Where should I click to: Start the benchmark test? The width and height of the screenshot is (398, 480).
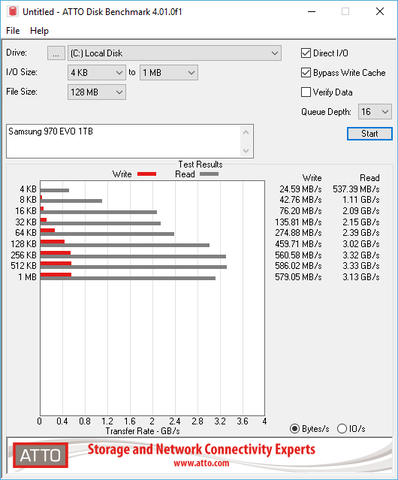click(369, 134)
